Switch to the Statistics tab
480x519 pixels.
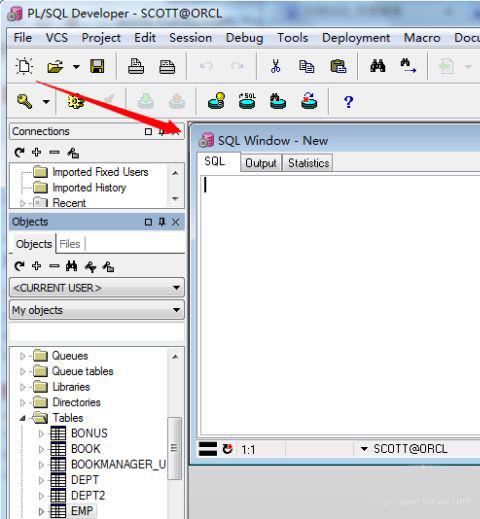[x=308, y=163]
